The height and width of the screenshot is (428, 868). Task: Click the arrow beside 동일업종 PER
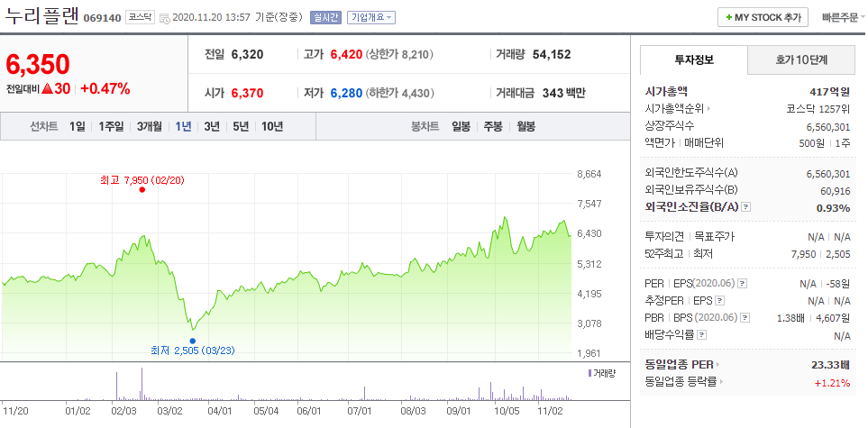pos(717,365)
